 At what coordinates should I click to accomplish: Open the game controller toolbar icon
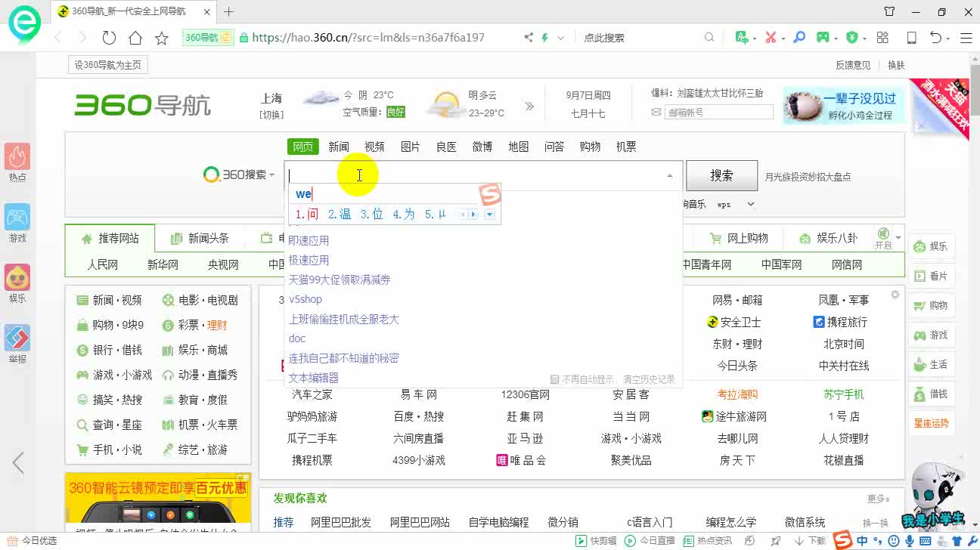[x=823, y=37]
